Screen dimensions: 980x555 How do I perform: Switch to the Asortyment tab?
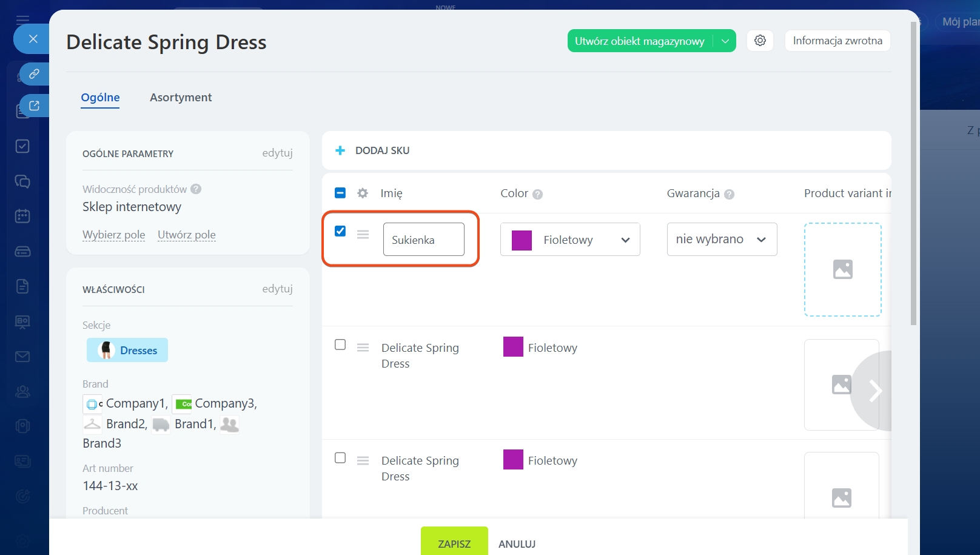(x=181, y=98)
